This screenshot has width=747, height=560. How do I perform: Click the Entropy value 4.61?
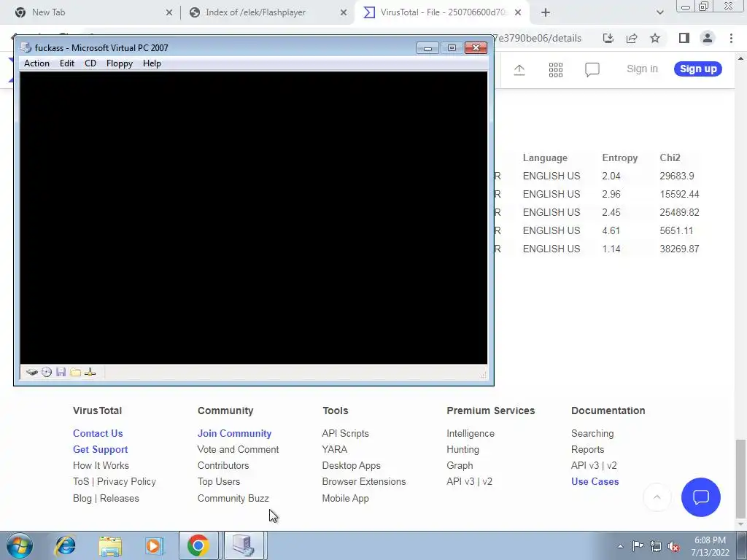point(611,231)
